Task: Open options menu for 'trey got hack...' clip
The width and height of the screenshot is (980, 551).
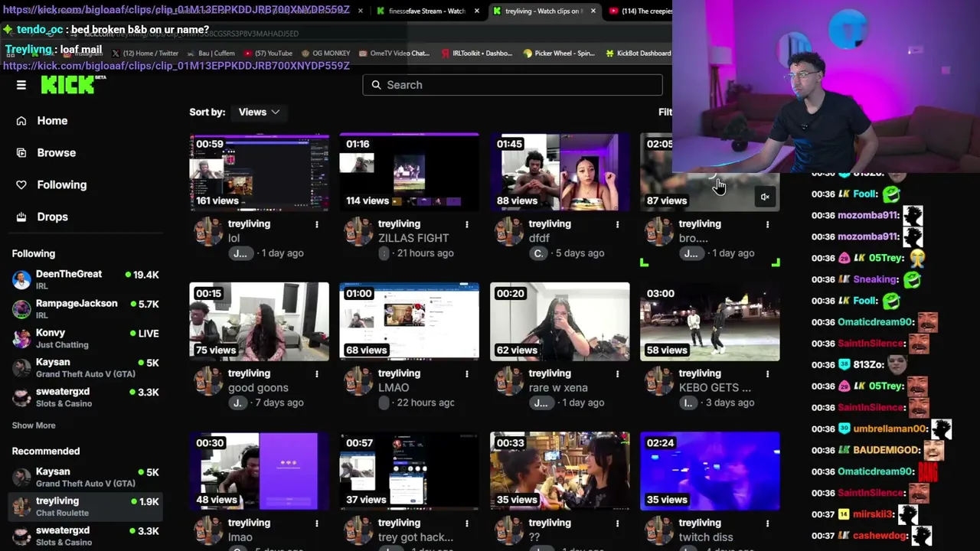Action: pyautogui.click(x=466, y=523)
